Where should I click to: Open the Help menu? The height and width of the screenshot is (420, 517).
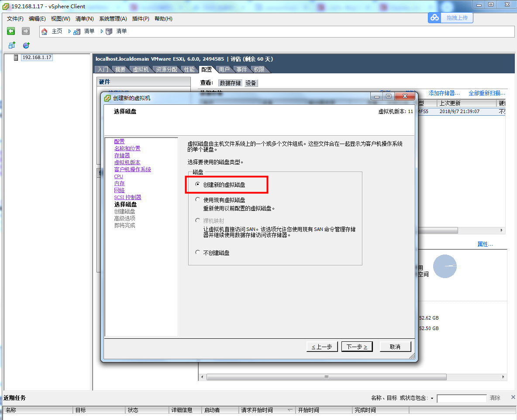point(163,19)
